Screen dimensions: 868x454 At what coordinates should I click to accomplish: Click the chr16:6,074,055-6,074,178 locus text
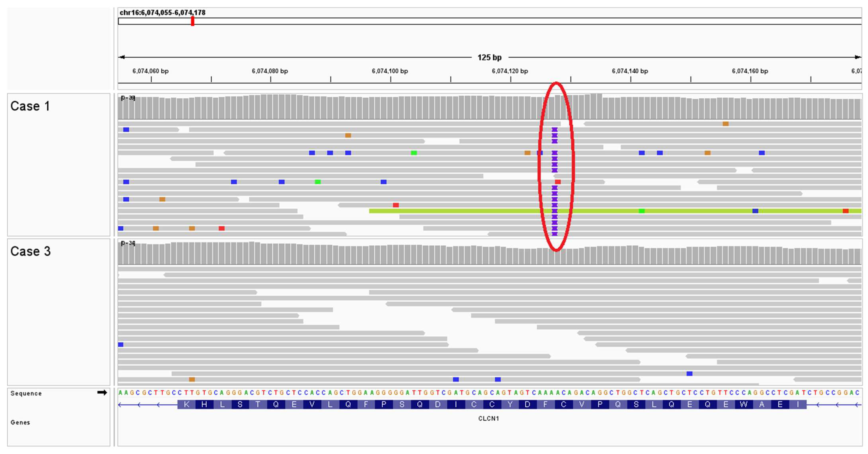[x=162, y=13]
